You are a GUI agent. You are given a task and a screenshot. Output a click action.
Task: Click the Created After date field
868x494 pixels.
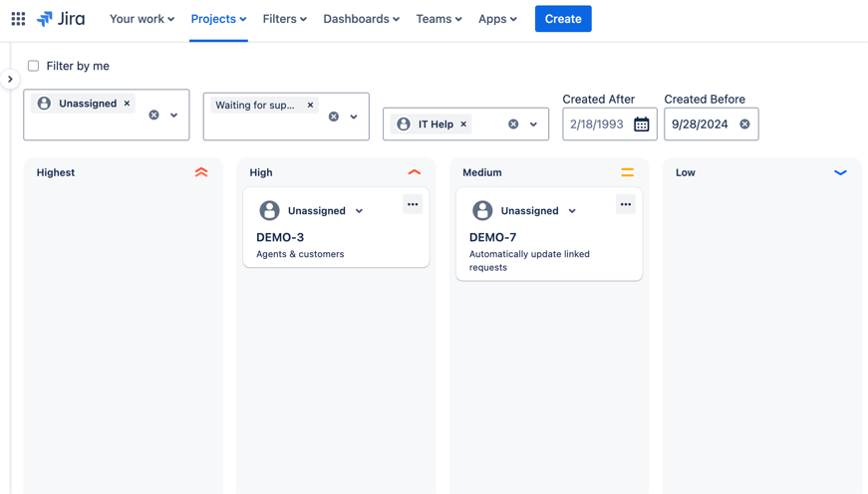coord(597,124)
